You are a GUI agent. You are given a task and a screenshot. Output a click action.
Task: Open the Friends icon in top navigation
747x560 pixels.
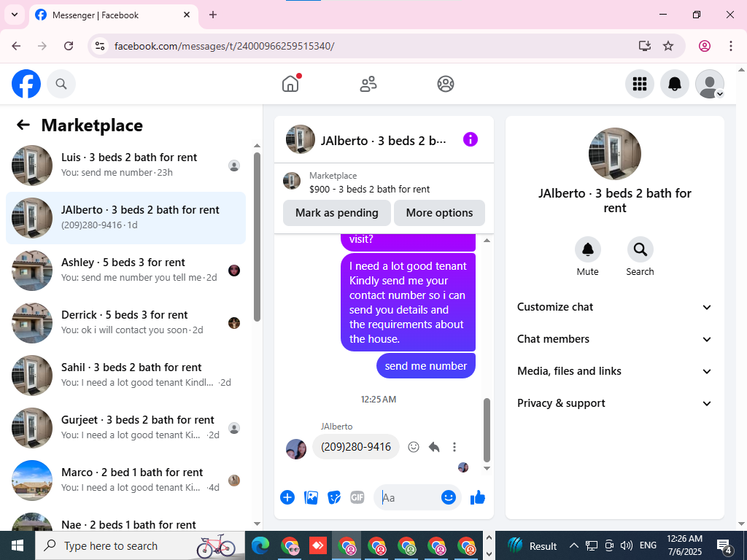click(x=368, y=84)
